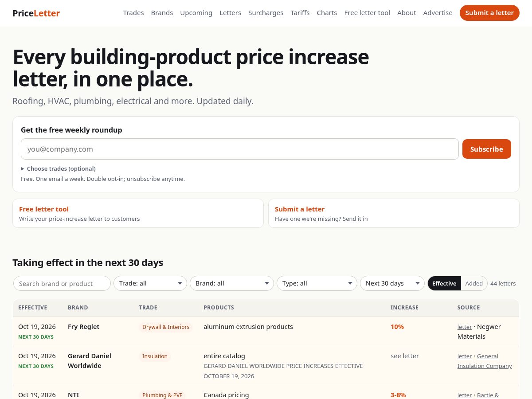The width and height of the screenshot is (532, 399).
Task: Focus the you@company.com email field
Action: tap(239, 149)
